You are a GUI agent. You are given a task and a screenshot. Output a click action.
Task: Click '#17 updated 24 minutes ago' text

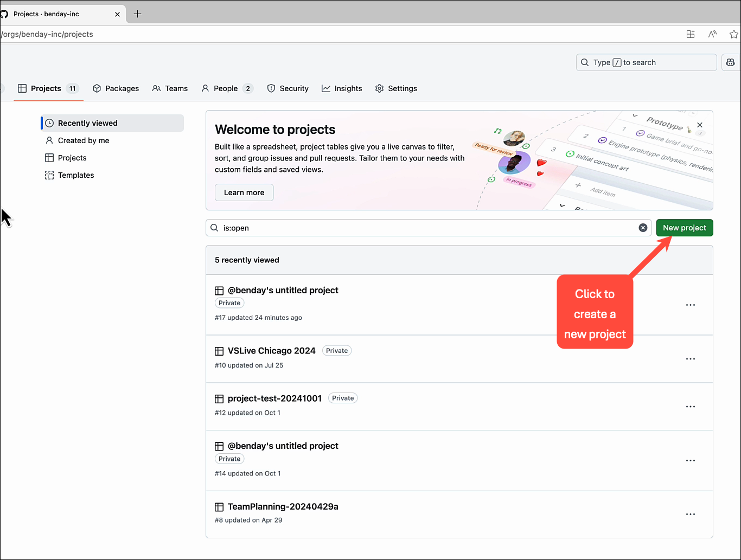point(258,318)
